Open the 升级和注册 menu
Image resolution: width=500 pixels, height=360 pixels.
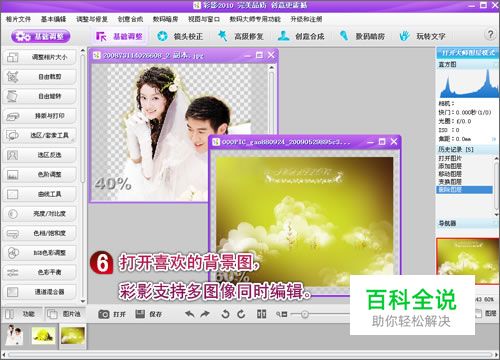point(306,19)
